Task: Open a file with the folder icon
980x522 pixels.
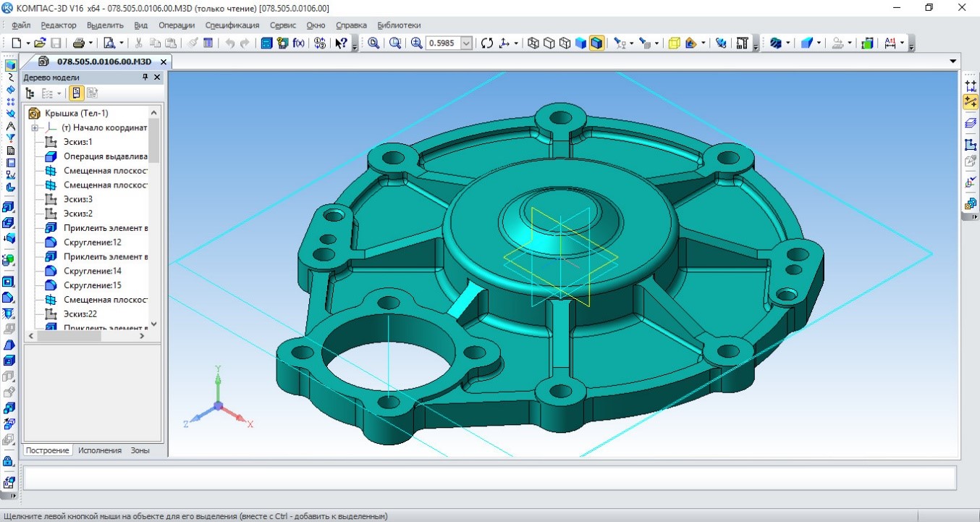Action: click(x=41, y=43)
